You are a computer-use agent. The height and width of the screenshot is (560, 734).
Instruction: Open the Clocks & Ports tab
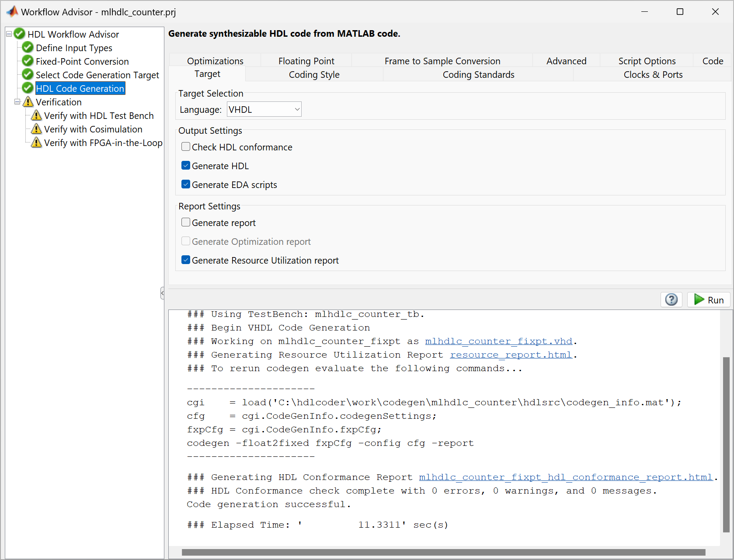click(653, 74)
